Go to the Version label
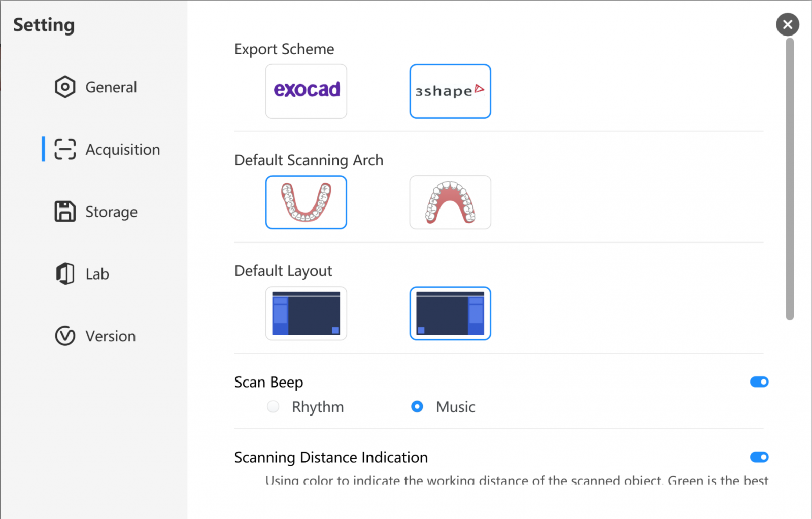 click(x=111, y=336)
